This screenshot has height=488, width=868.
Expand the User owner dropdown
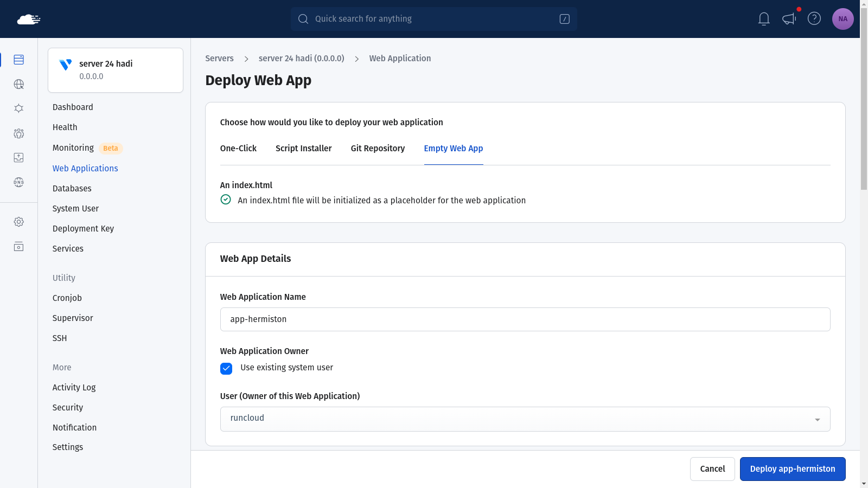pyautogui.click(x=525, y=419)
